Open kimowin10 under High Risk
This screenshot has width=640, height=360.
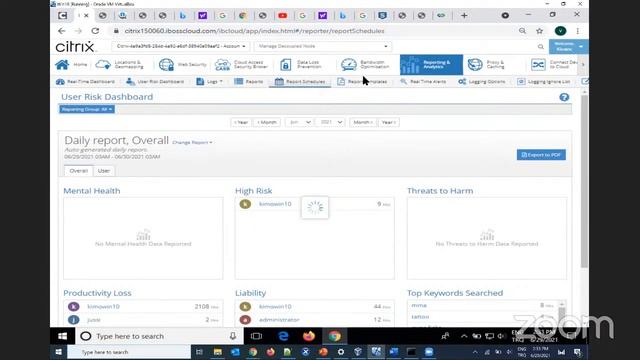[x=275, y=204]
